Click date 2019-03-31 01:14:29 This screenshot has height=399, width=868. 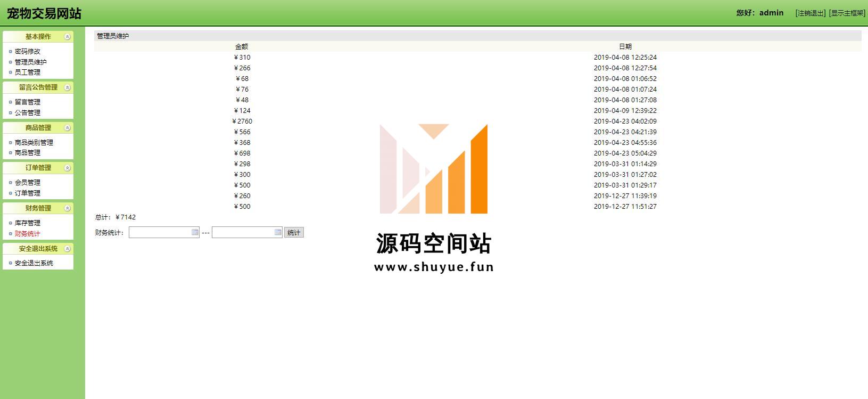[625, 164]
